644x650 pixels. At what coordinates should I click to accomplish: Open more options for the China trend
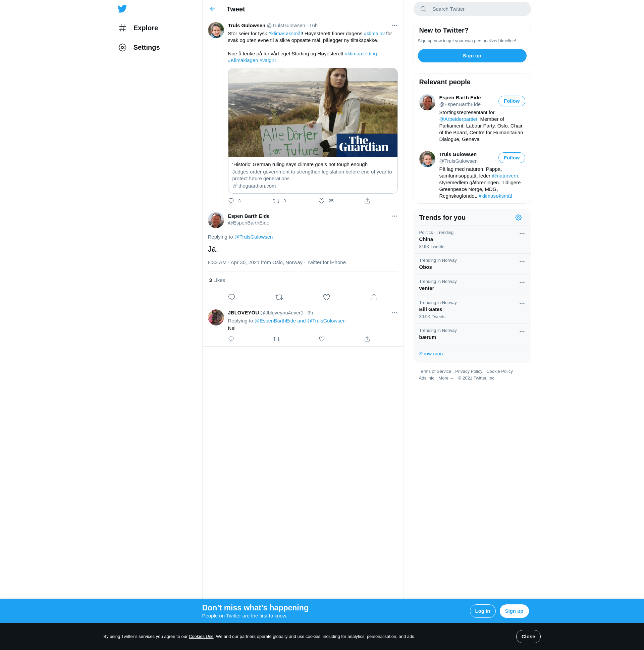click(522, 234)
